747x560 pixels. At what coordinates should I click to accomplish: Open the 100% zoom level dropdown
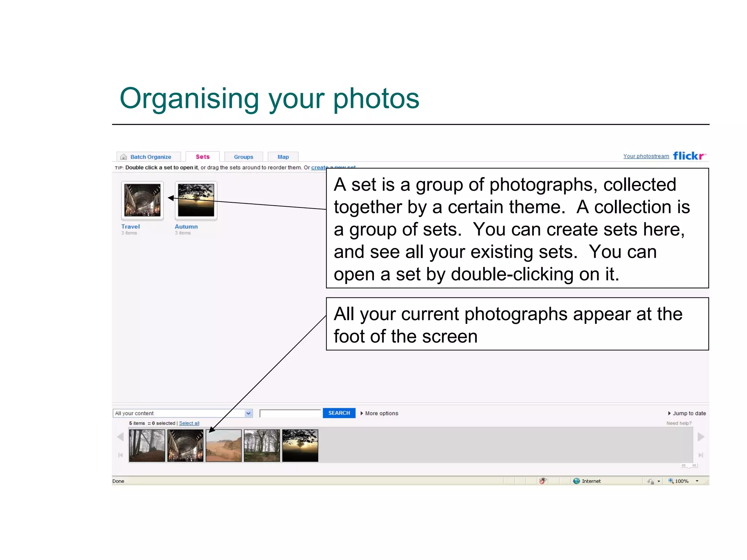697,481
